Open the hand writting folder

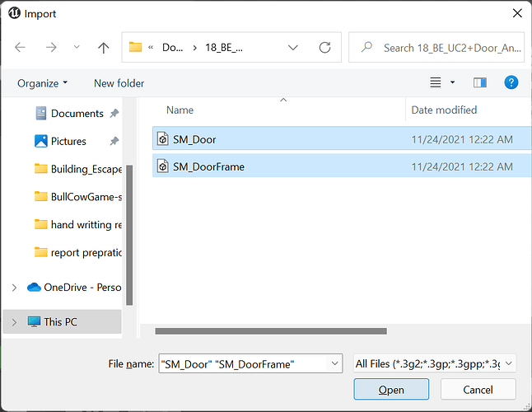[78, 225]
